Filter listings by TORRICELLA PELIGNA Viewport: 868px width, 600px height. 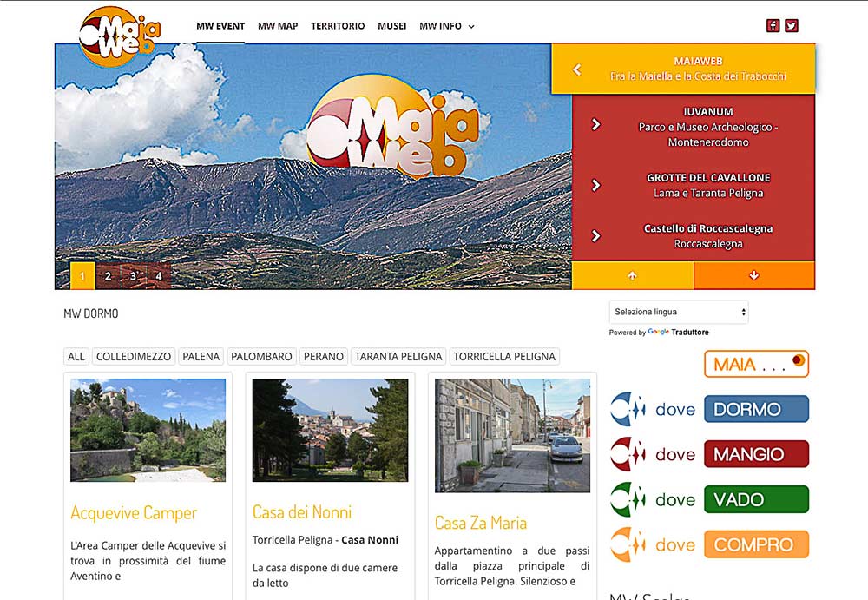click(x=504, y=357)
